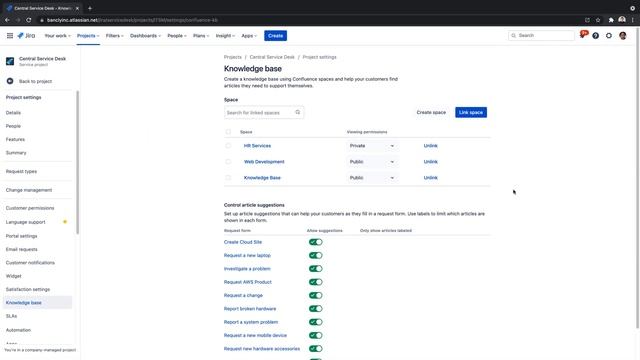The image size is (640, 360).
Task: Click the Link space button
Action: [x=471, y=112]
